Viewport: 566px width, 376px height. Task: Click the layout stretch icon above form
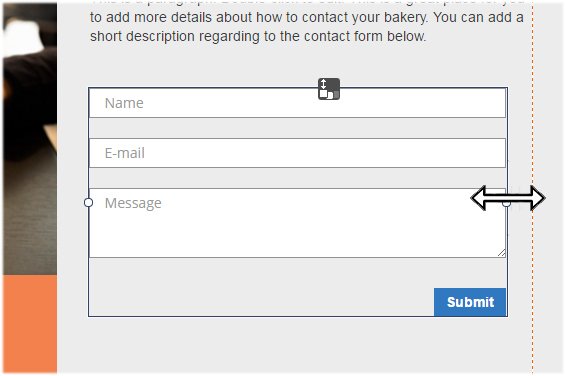click(329, 89)
